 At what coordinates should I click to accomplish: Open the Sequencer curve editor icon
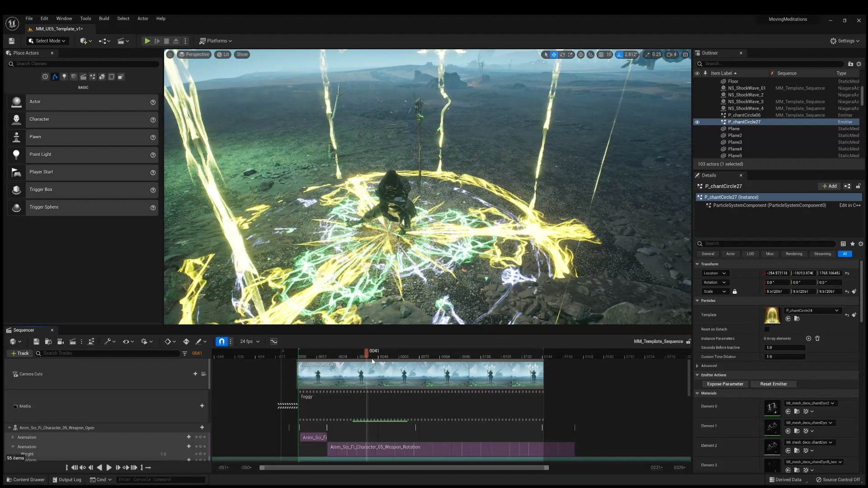pyautogui.click(x=274, y=342)
